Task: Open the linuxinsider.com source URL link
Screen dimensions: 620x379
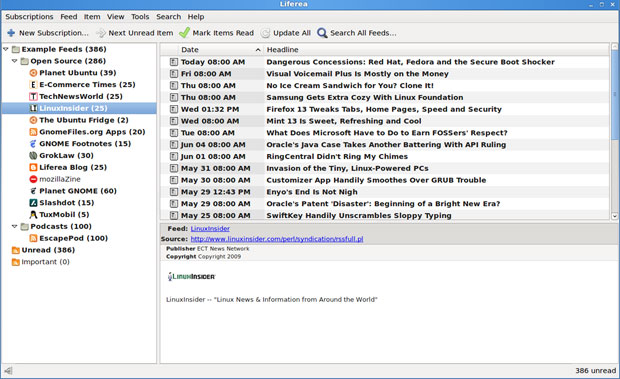Action: click(x=277, y=239)
